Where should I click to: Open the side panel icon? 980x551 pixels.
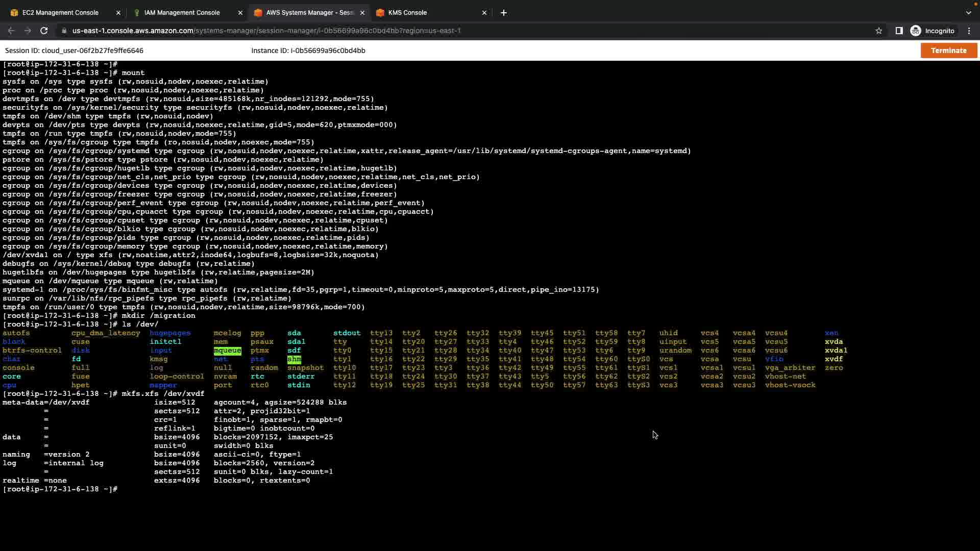(899, 31)
